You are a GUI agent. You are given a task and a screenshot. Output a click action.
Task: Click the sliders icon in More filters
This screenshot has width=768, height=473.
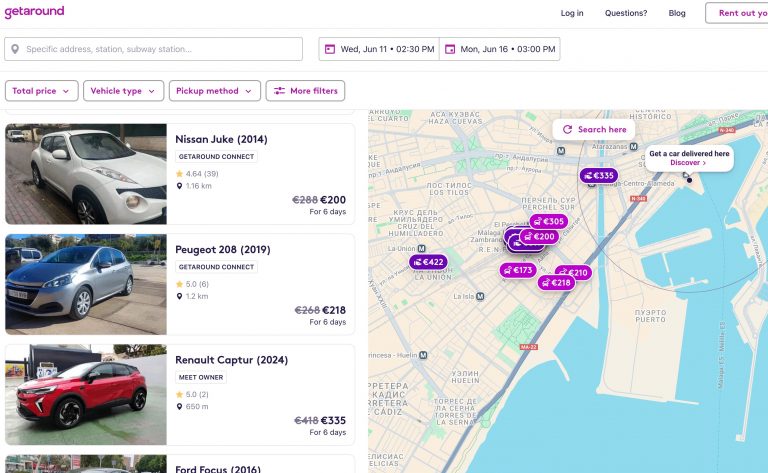279,91
